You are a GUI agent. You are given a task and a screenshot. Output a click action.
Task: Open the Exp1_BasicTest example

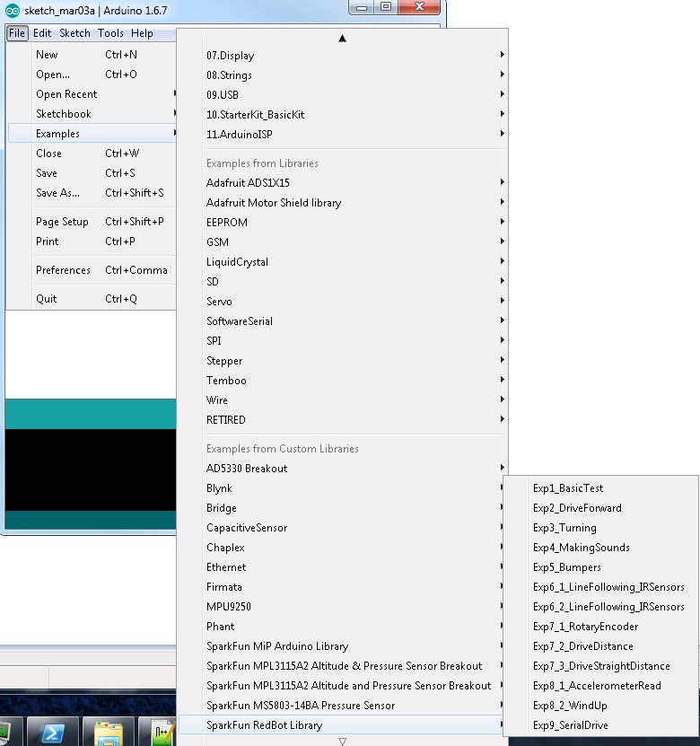(x=600, y=488)
